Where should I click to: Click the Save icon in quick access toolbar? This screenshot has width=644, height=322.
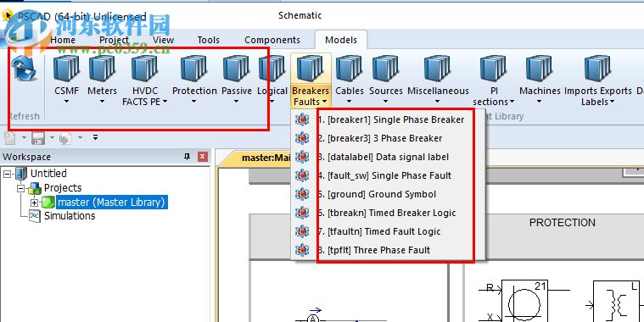tap(38, 138)
